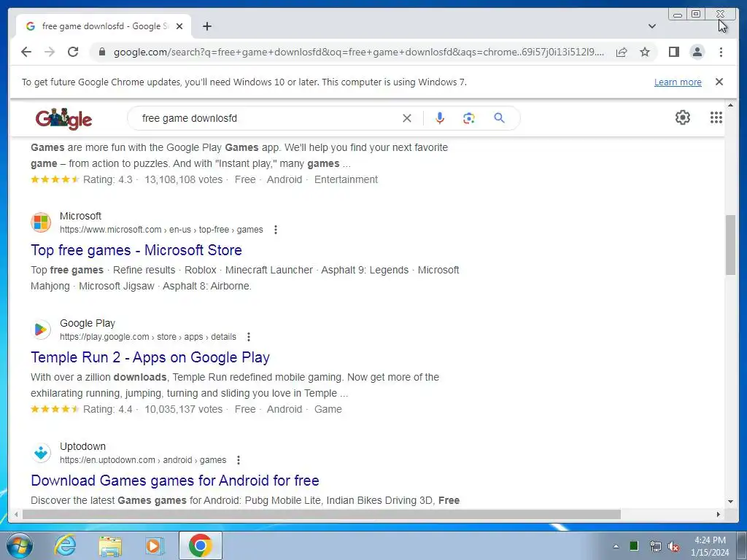Click the 'Uptodown' site name
747x560 pixels.
pyautogui.click(x=83, y=446)
